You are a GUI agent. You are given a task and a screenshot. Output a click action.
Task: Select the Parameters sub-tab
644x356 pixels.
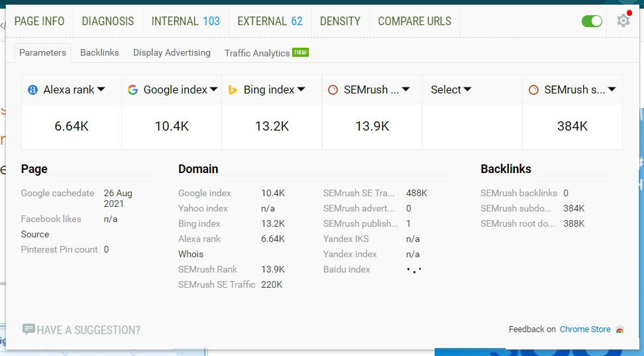tap(42, 52)
